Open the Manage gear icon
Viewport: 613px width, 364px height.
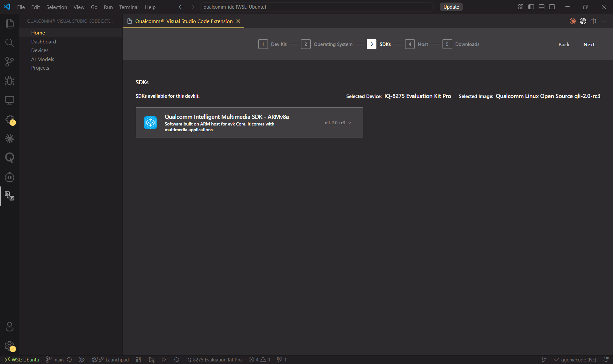[x=10, y=346]
